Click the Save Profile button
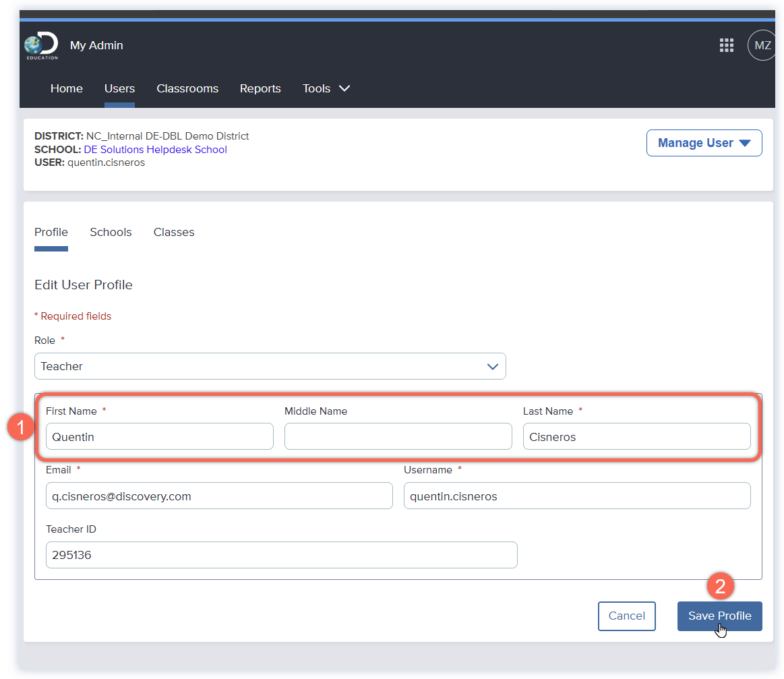This screenshot has width=784, height=679. 719,616
